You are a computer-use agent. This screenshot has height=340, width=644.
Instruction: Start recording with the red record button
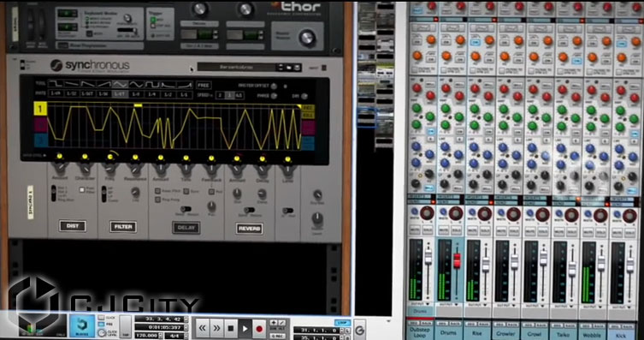259,329
